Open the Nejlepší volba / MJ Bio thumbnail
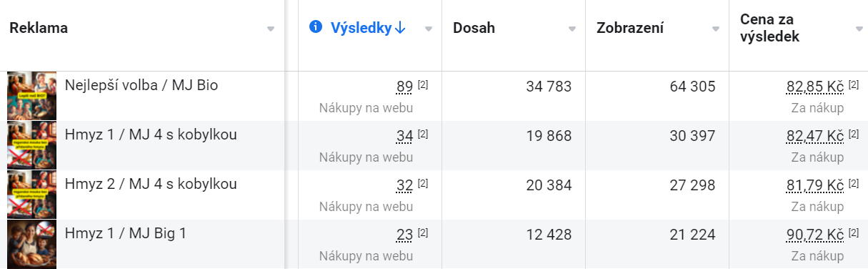The width and height of the screenshot is (868, 269). [32, 96]
